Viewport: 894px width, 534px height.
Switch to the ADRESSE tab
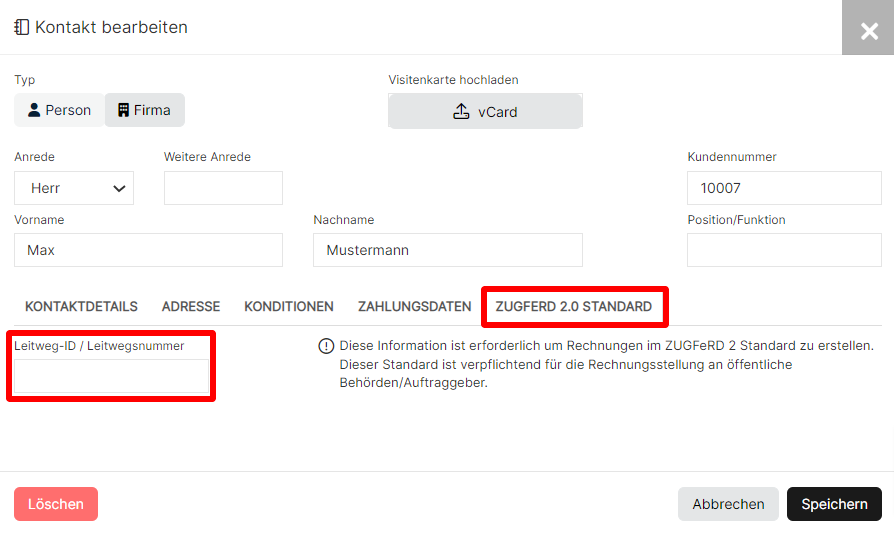191,307
